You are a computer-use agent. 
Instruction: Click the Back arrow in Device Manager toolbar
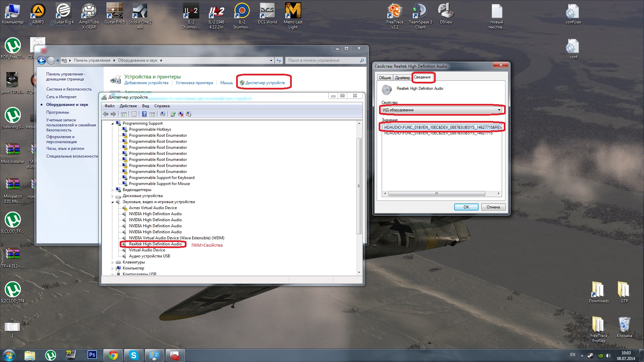(106, 114)
